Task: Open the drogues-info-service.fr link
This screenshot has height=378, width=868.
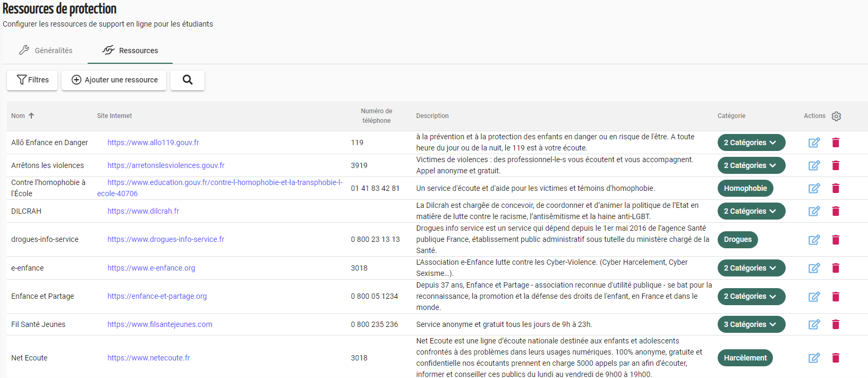Action: click(x=166, y=239)
